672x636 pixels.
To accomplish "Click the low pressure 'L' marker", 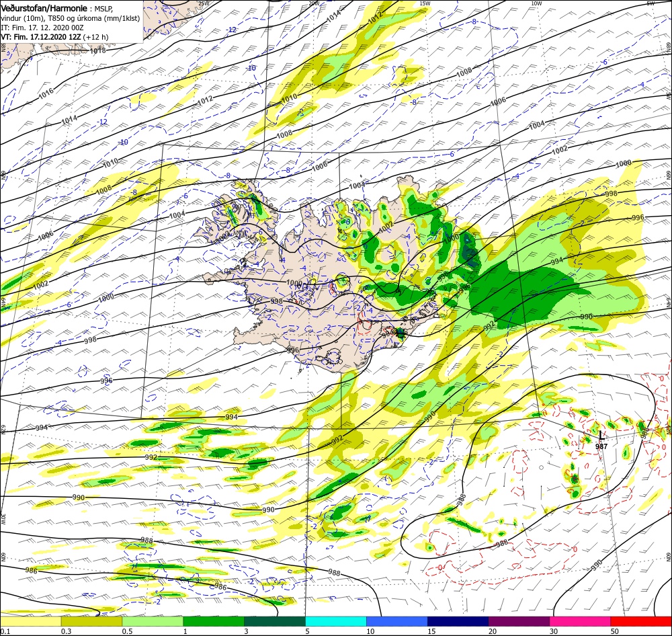I will [601, 436].
